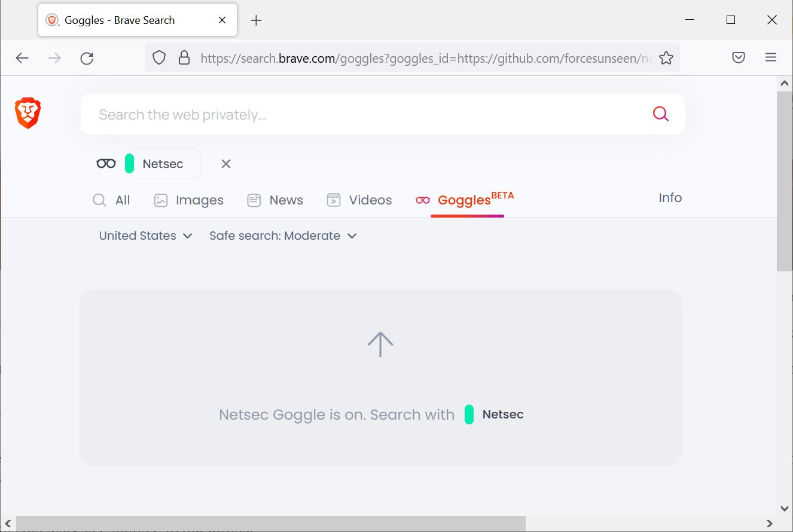This screenshot has width=793, height=532.
Task: Bookmark the page with the star icon
Action: tap(666, 58)
